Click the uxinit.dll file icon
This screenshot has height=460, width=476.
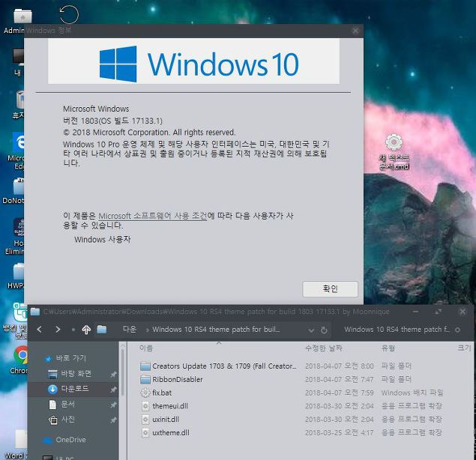pyautogui.click(x=145, y=420)
